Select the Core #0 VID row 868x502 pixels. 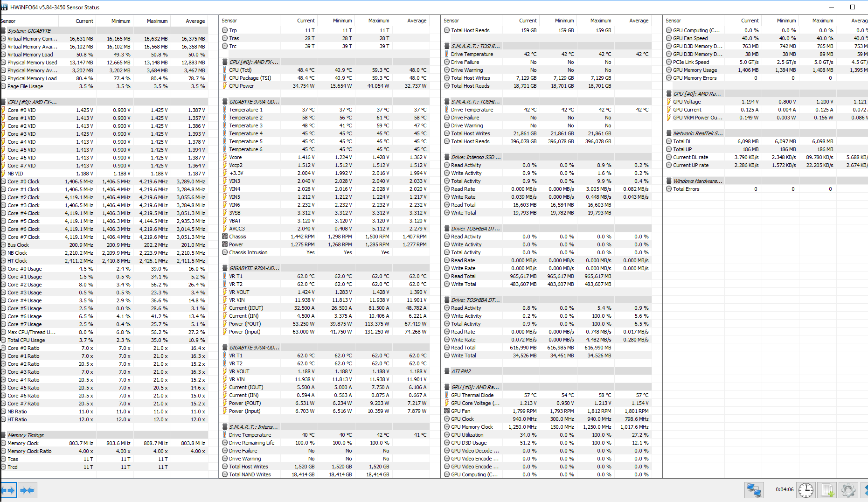tap(104, 110)
